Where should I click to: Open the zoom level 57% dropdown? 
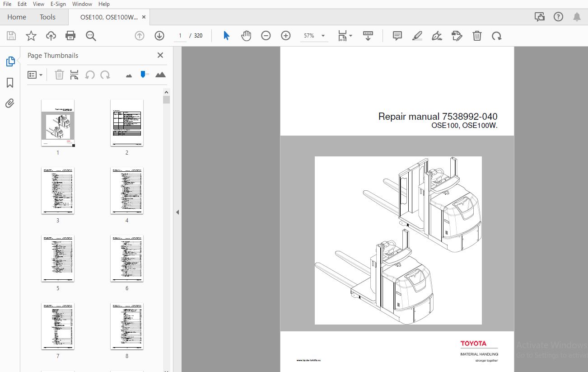314,36
